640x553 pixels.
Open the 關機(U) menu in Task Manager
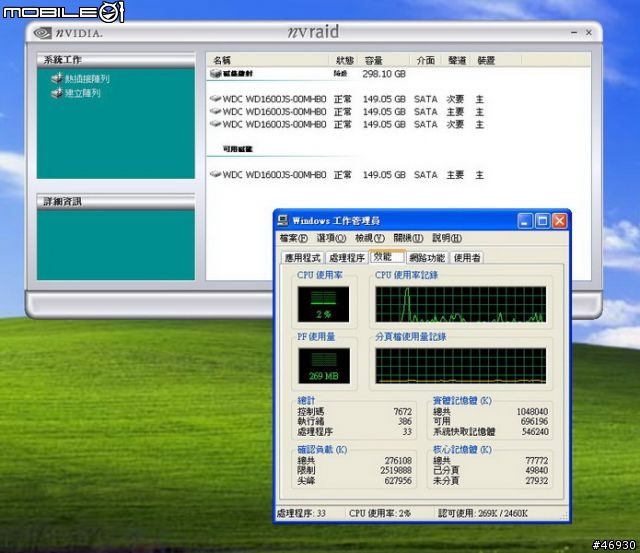(x=408, y=238)
